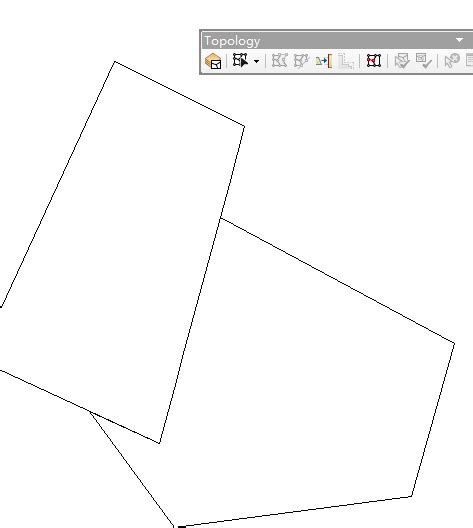Click the top corner vertex of left polygon
Viewport: 473px width, 528px height.
pos(115,61)
